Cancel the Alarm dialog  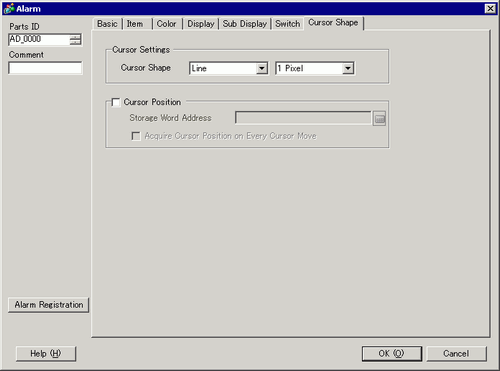pos(456,353)
